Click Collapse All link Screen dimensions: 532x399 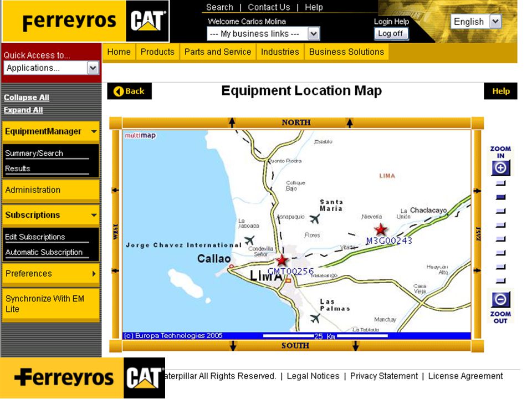(27, 98)
